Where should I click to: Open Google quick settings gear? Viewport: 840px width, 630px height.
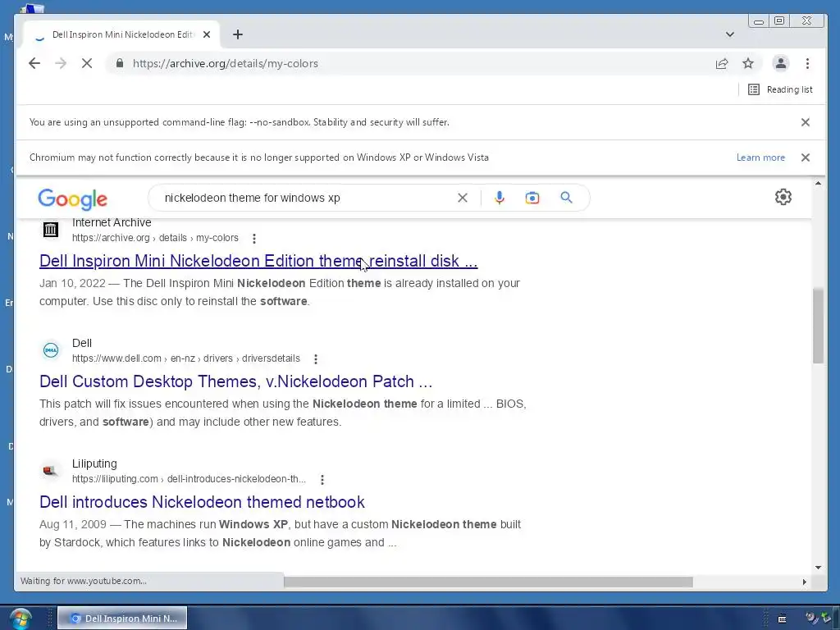click(x=783, y=197)
